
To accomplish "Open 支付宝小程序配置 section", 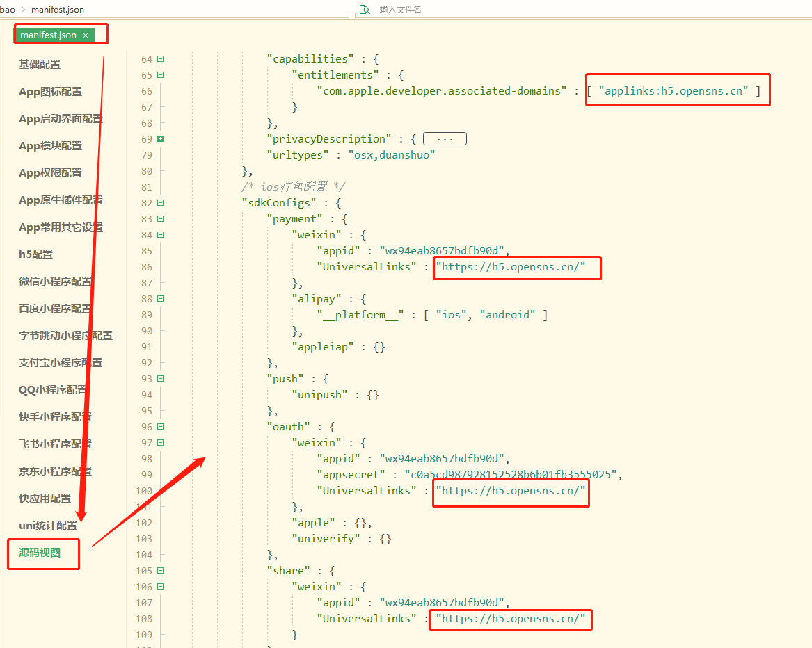I will coord(61,363).
